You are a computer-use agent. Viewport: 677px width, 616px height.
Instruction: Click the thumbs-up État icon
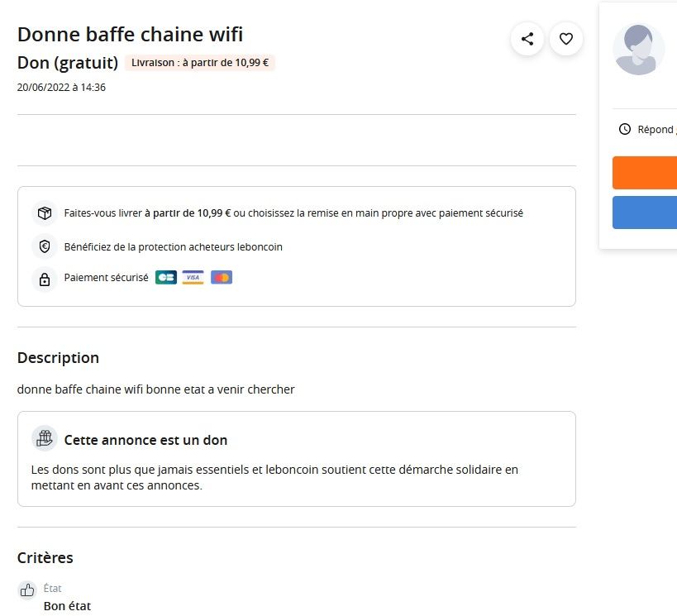point(27,590)
